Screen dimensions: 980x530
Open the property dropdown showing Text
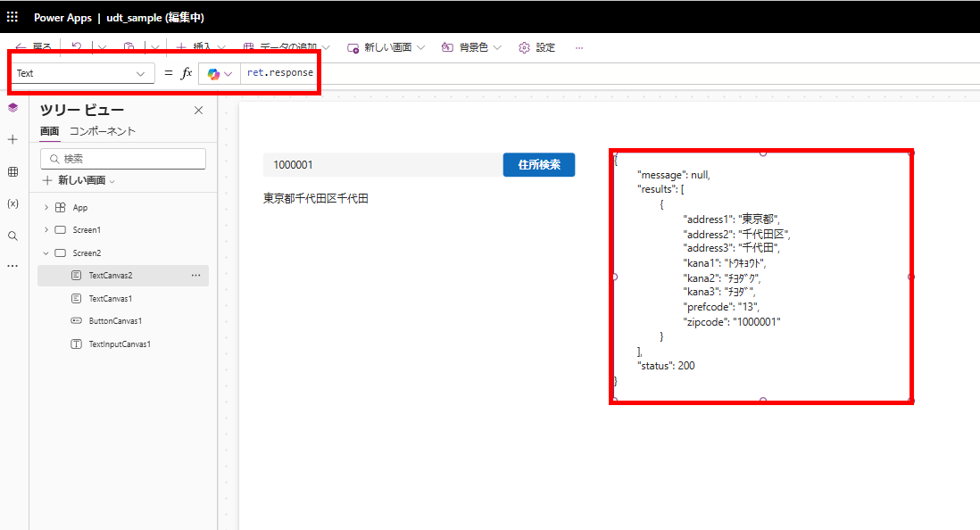81,72
